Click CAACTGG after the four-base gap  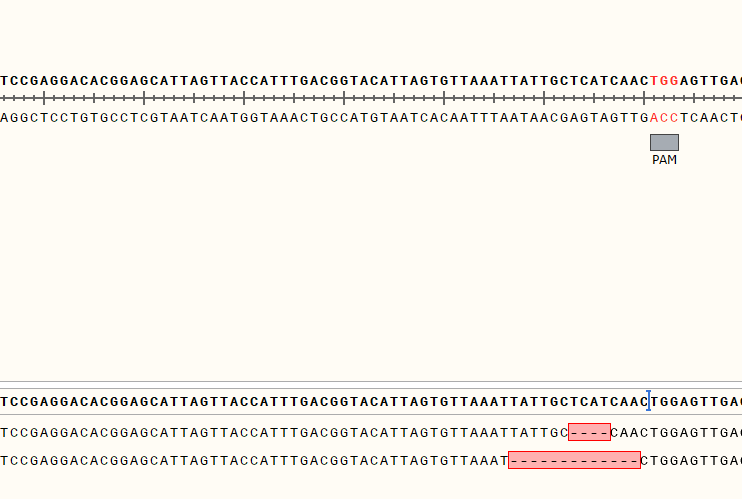[645, 433]
